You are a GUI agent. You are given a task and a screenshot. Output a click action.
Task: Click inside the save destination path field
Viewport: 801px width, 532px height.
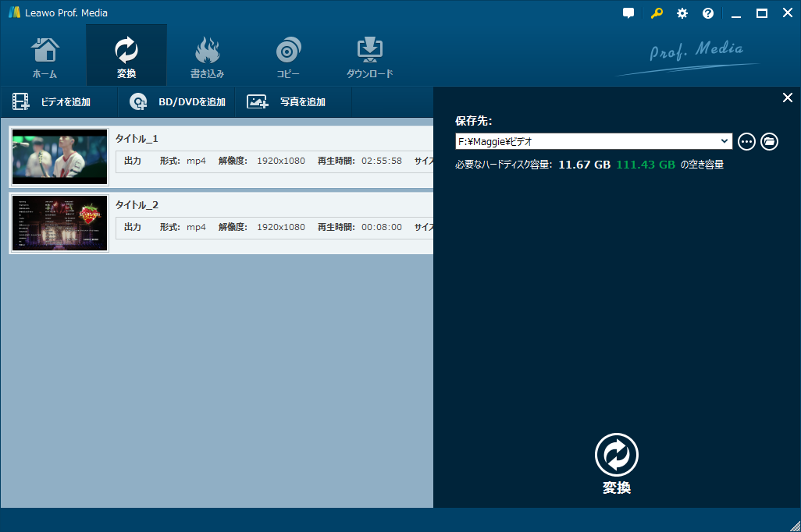tap(578, 141)
